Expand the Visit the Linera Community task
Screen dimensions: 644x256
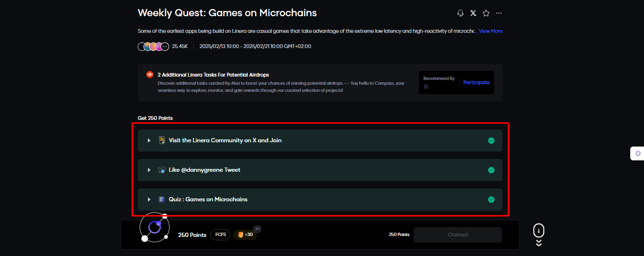pos(149,140)
